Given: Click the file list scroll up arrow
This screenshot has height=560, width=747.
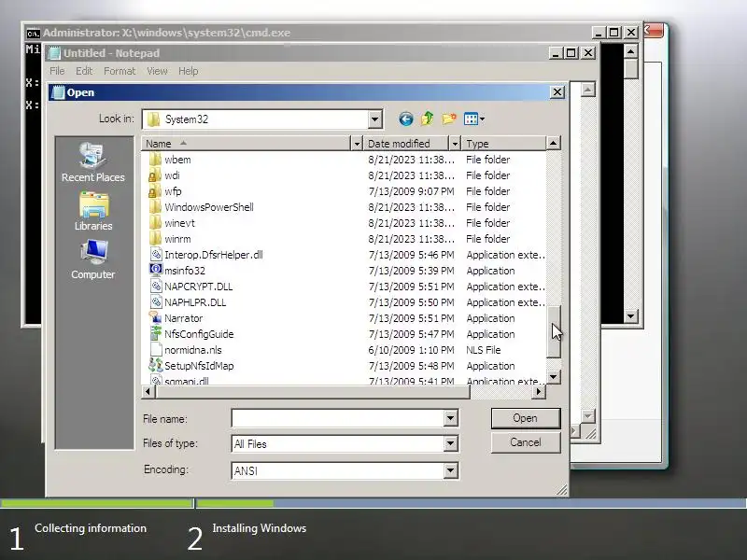Looking at the screenshot, I should (553, 144).
